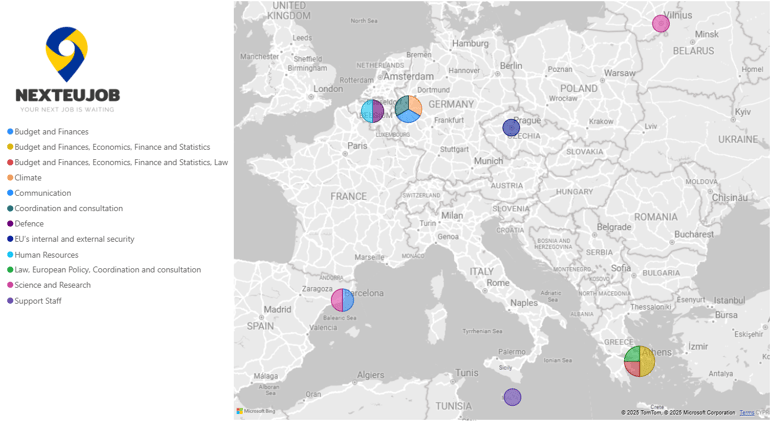Choose 'Coordination and consultation' legend label

pyautogui.click(x=69, y=209)
